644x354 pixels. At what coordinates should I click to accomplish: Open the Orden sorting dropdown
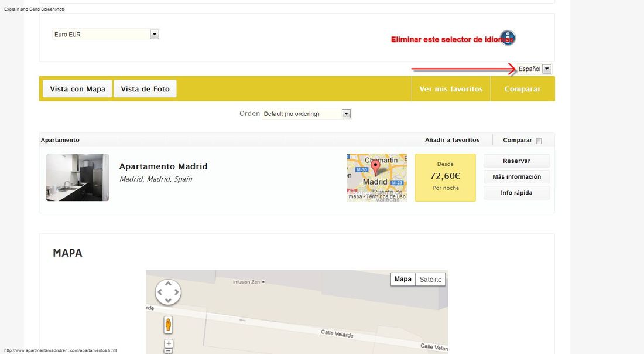coord(306,114)
